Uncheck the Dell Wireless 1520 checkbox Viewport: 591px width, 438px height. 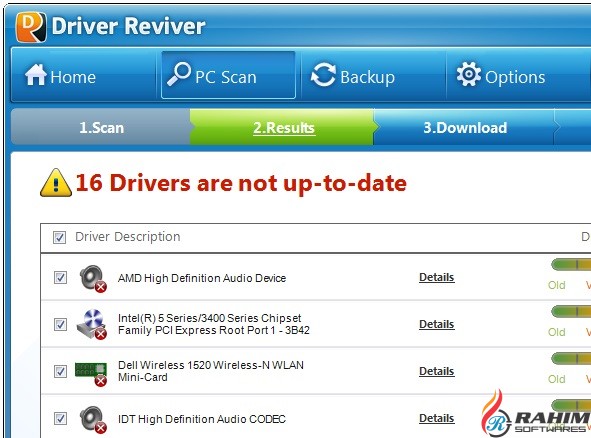[x=60, y=371]
